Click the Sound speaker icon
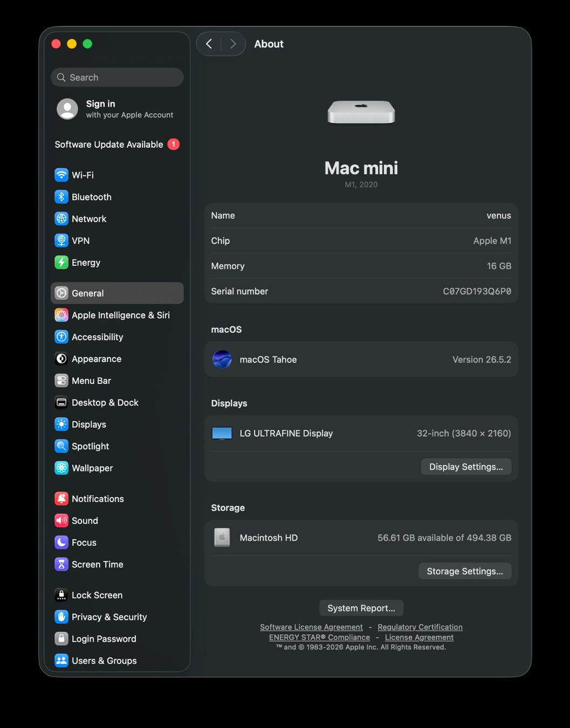The width and height of the screenshot is (570, 728). (x=61, y=520)
